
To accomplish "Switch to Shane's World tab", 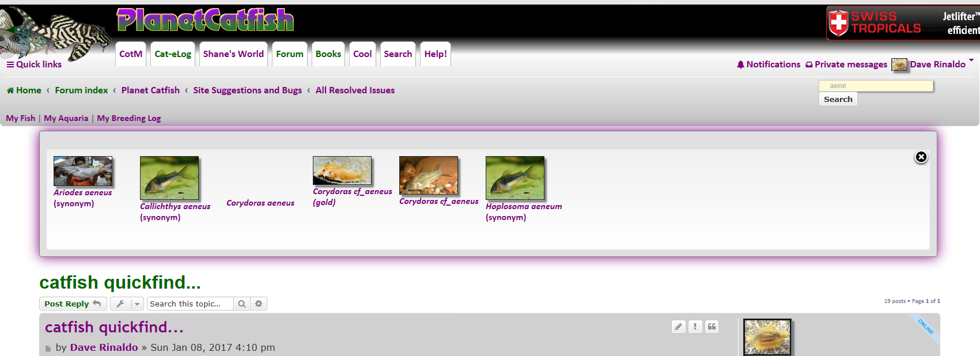I will tap(233, 54).
